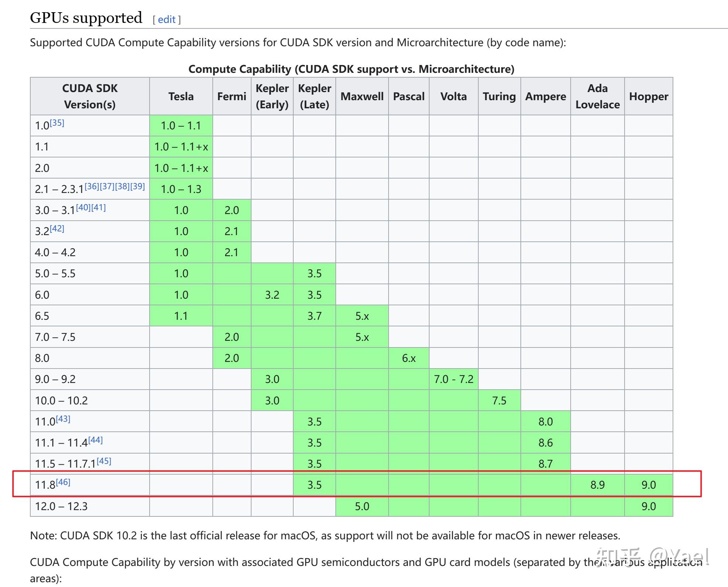Open footnote [46] beside version 11.8

[x=63, y=482]
